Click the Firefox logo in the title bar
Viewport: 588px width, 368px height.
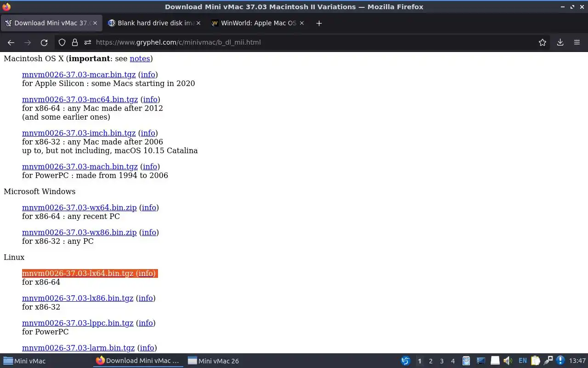(6, 6)
